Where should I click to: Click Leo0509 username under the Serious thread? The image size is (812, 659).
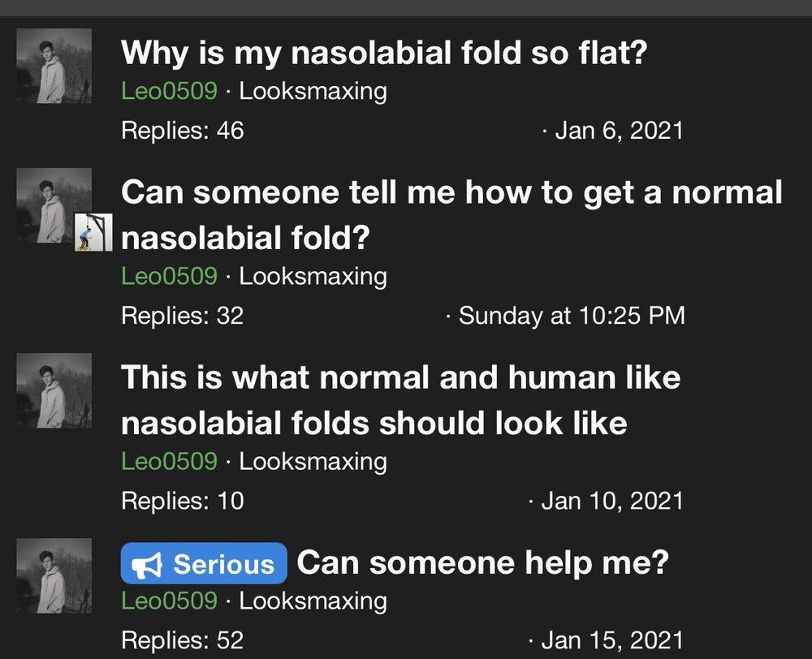click(x=170, y=601)
